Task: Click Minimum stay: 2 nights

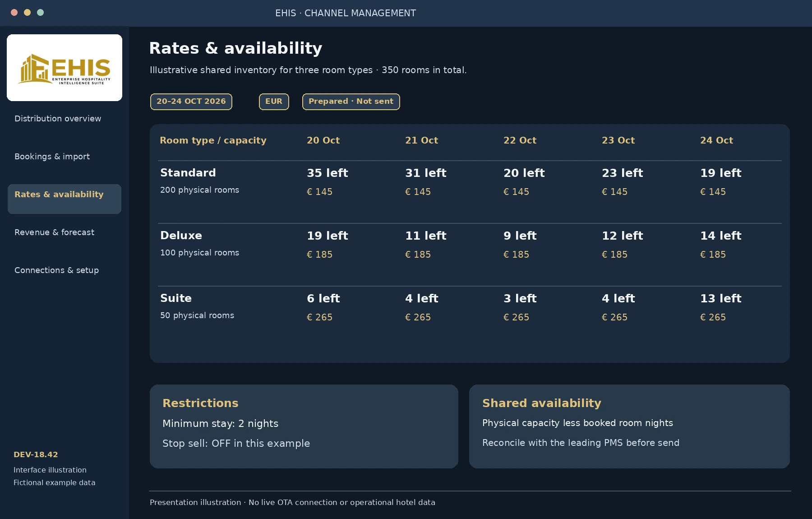Action: coord(221,424)
